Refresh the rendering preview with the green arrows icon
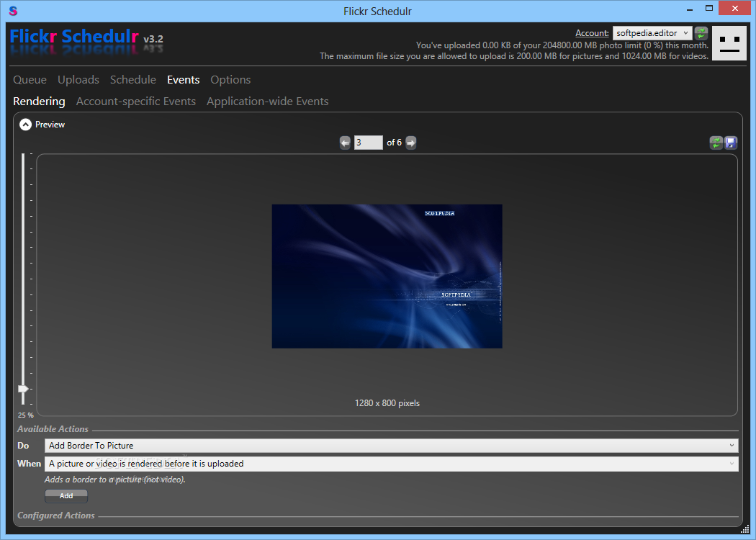The height and width of the screenshot is (540, 756). pos(716,143)
